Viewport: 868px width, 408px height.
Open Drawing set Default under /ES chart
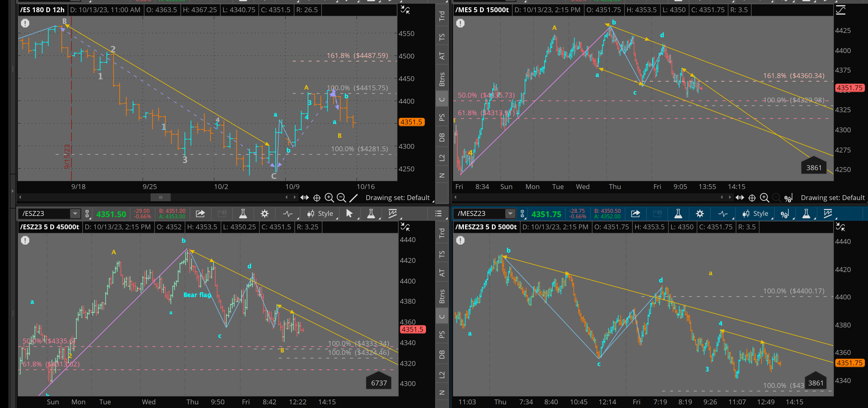pos(398,198)
